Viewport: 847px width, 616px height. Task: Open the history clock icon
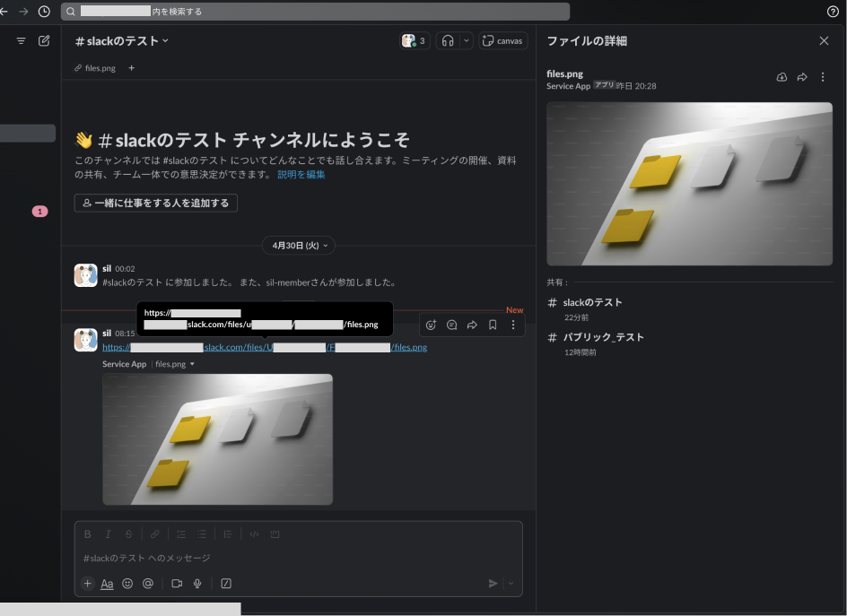pyautogui.click(x=44, y=12)
